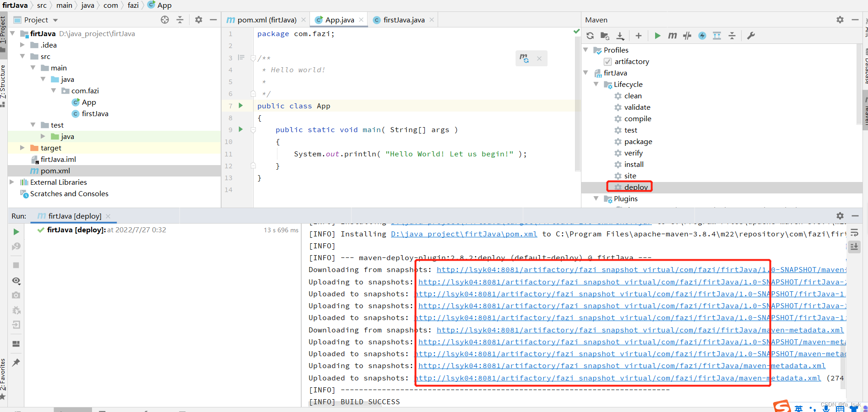
Task: Stop the running process square icon
Action: pyautogui.click(x=16, y=265)
